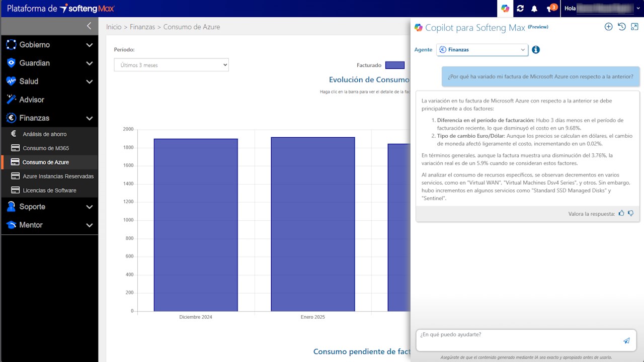Click the Guardian shield icon
The width and height of the screenshot is (644, 362).
click(x=11, y=63)
